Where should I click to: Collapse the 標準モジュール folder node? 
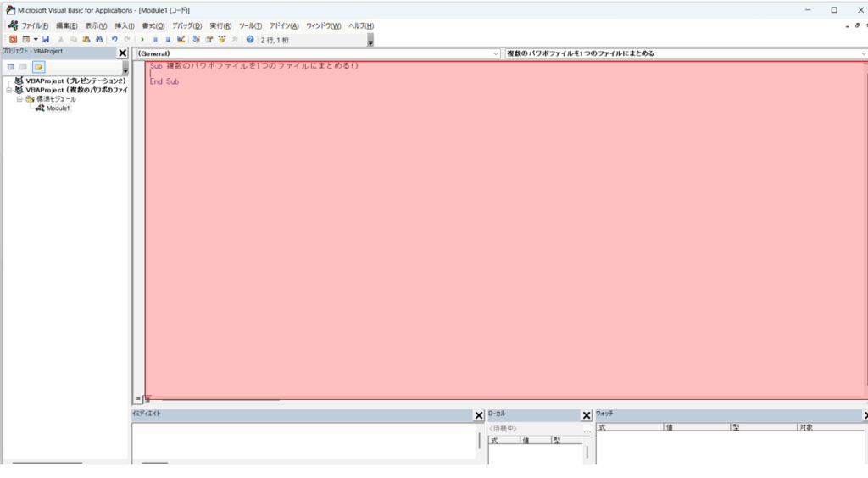click(19, 99)
